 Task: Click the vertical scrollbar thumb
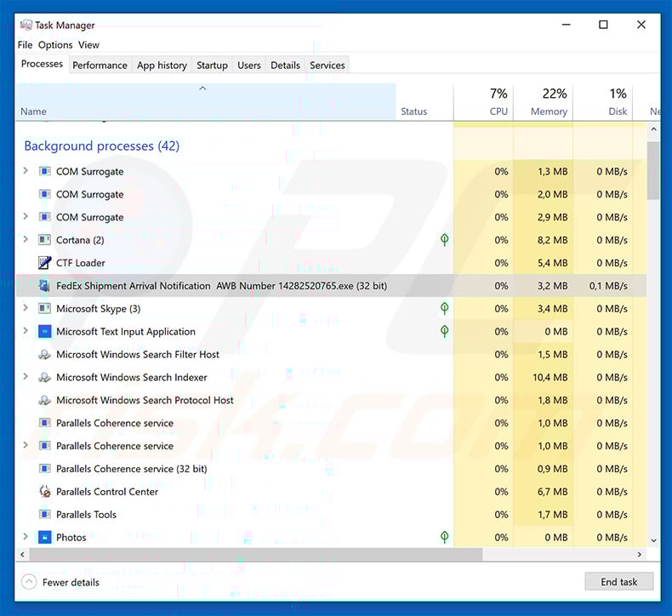pyautogui.click(x=653, y=171)
